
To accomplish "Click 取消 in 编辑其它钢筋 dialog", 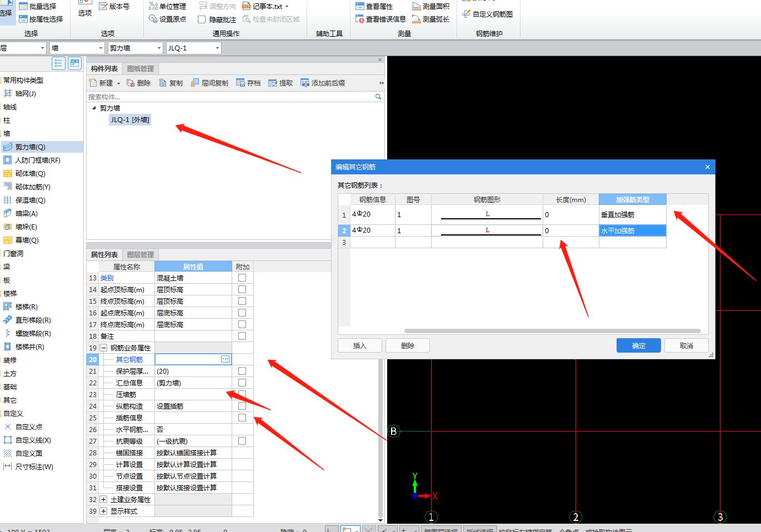I will coord(687,345).
